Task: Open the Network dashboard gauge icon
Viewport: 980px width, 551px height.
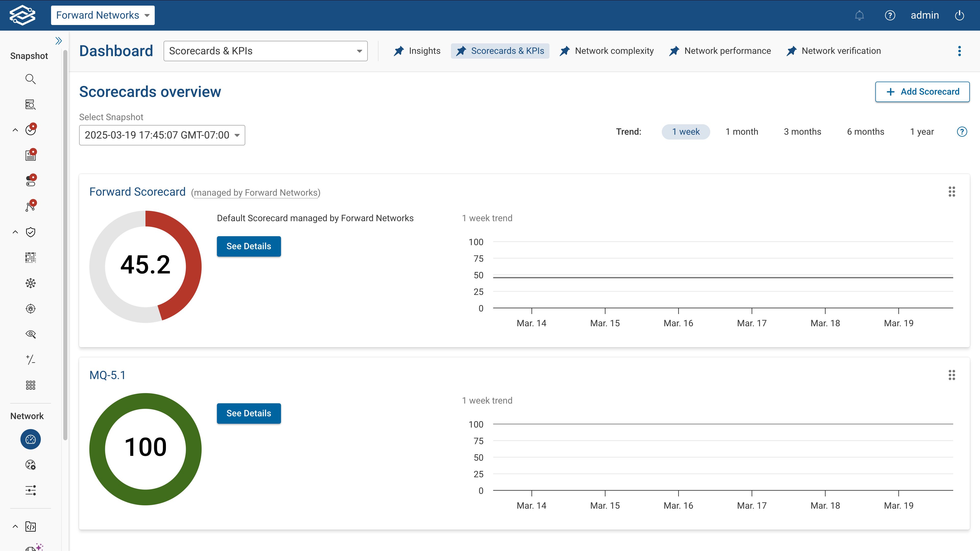Action: coord(30,439)
